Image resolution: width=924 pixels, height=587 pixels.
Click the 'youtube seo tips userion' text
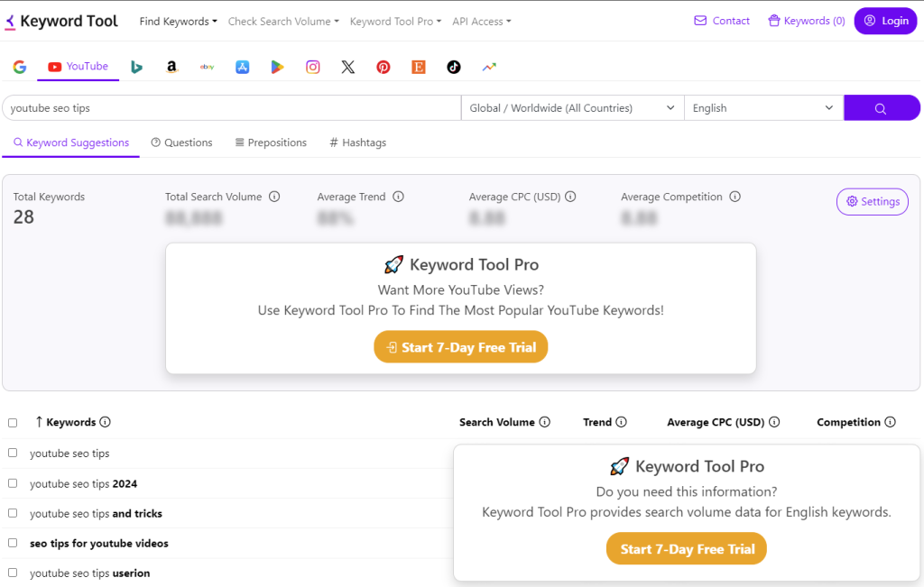[x=90, y=573]
